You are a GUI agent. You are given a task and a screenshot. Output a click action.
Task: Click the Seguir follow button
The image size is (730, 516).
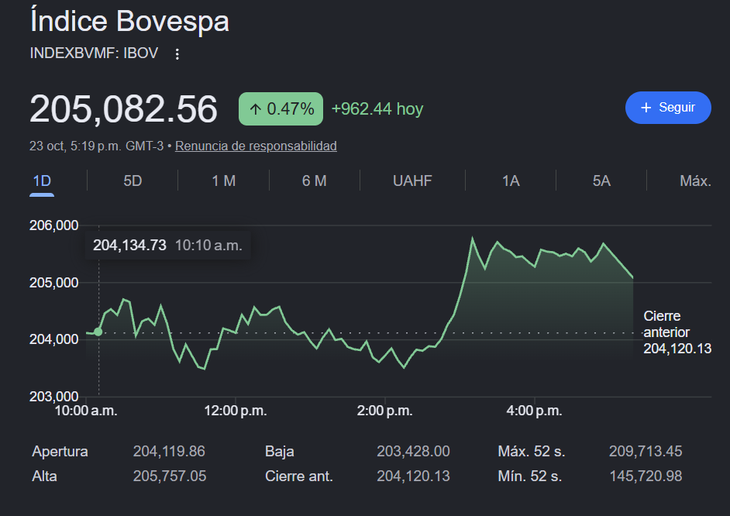tap(668, 108)
